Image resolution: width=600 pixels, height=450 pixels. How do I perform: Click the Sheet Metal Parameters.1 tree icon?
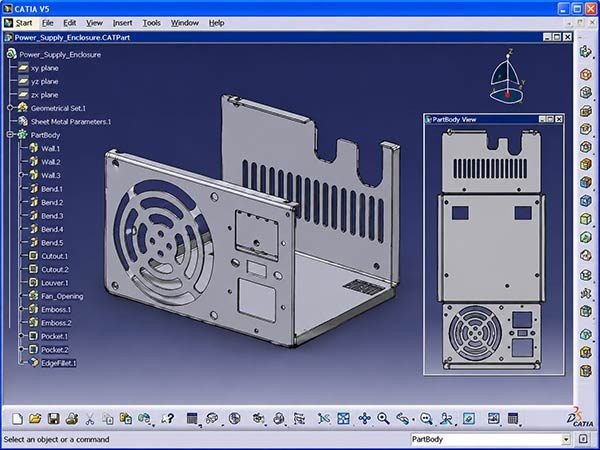point(23,121)
